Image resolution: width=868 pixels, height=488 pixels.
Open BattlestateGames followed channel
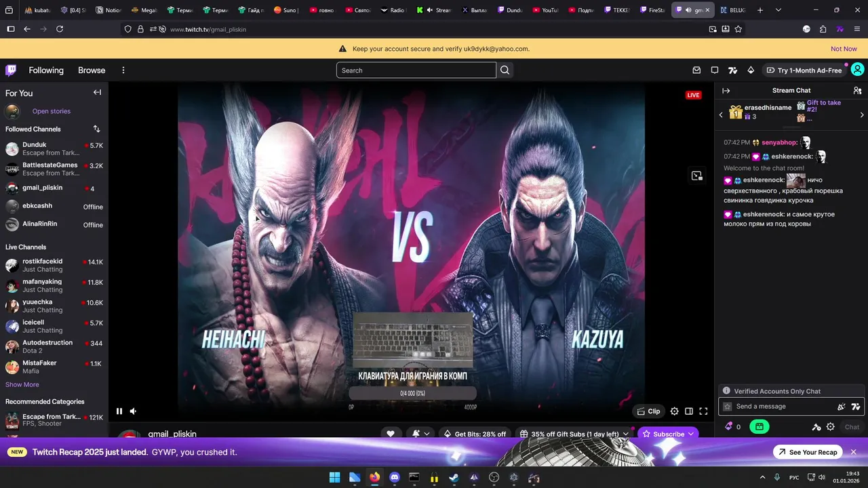pos(54,169)
